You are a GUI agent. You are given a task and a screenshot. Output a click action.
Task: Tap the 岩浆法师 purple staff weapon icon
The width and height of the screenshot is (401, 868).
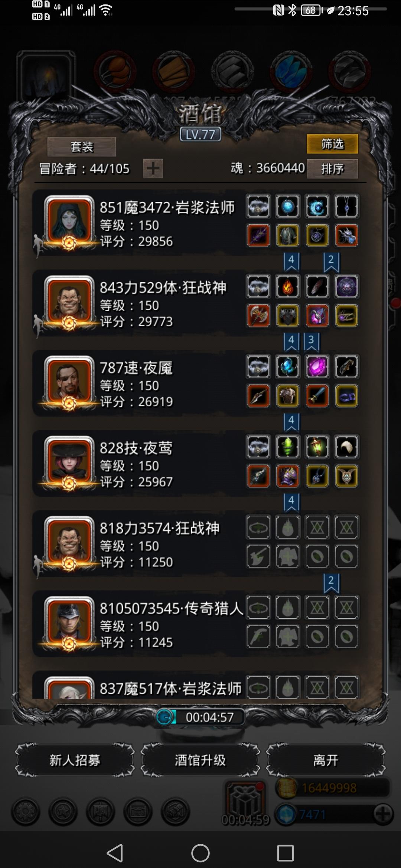(258, 235)
